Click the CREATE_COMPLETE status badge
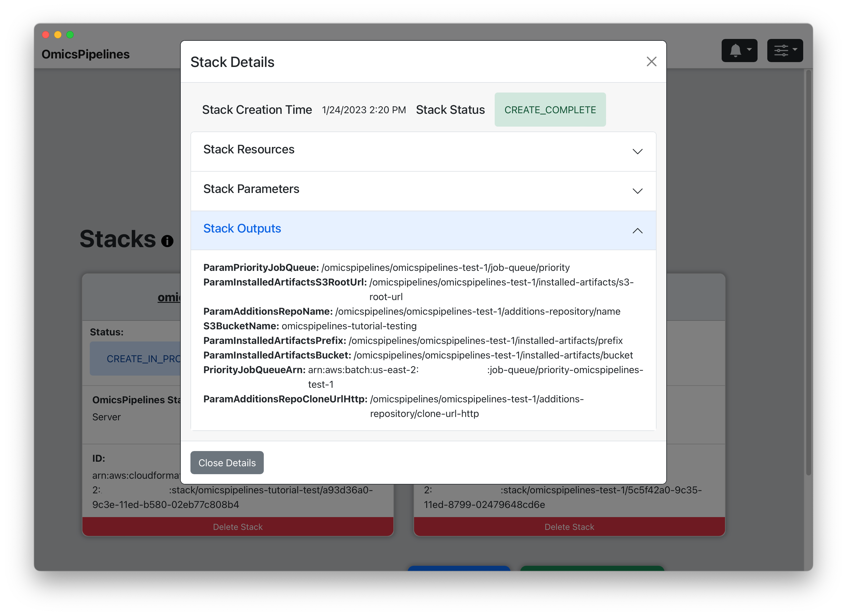The height and width of the screenshot is (616, 847). (x=550, y=110)
